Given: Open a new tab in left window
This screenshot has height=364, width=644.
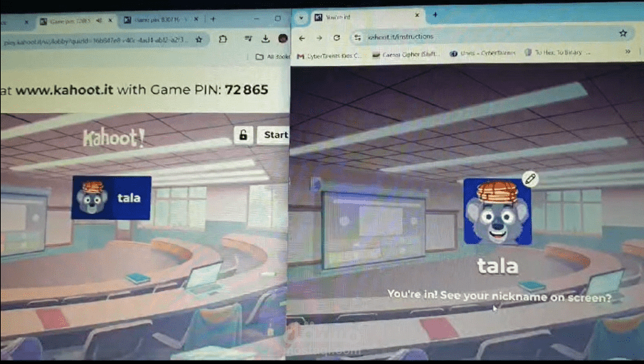Looking at the screenshot, I should point(213,19).
